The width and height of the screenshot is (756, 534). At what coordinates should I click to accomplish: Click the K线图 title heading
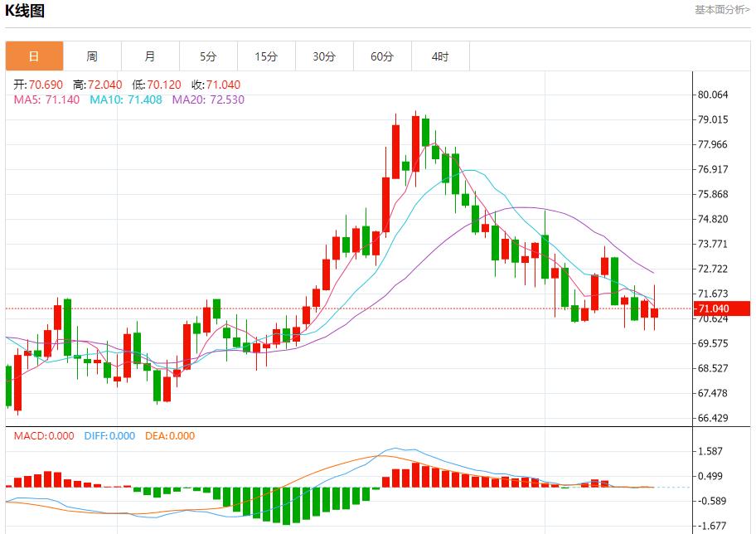coord(26,11)
